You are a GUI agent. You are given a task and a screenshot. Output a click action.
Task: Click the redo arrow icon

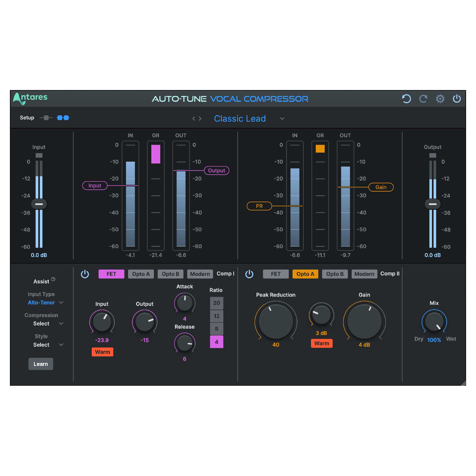(x=423, y=99)
